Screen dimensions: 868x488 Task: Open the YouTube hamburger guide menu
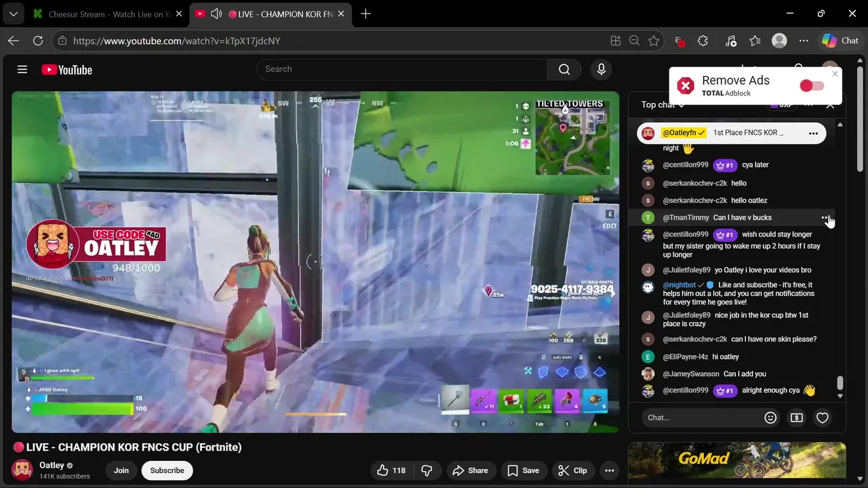[x=22, y=69]
